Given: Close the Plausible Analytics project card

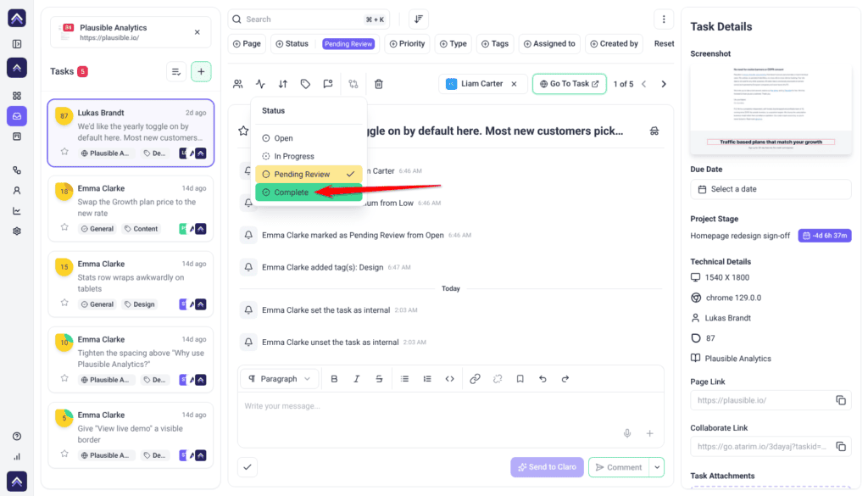Looking at the screenshot, I should [197, 32].
